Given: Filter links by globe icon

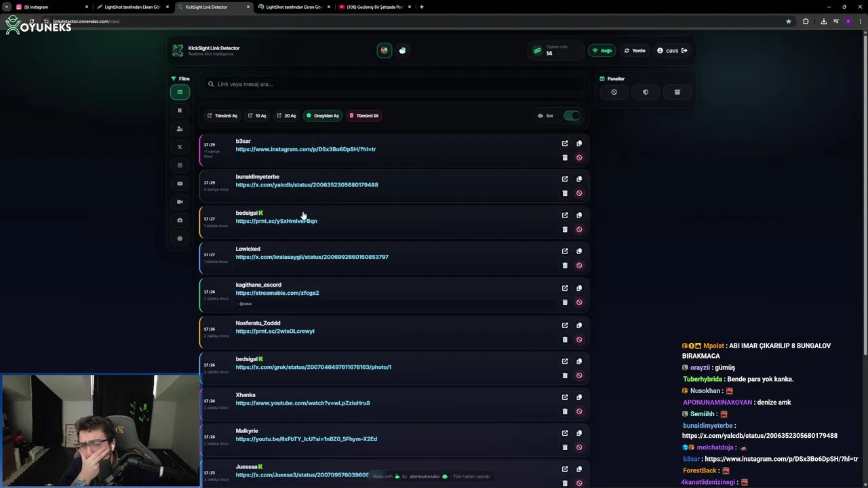Looking at the screenshot, I should tap(180, 239).
